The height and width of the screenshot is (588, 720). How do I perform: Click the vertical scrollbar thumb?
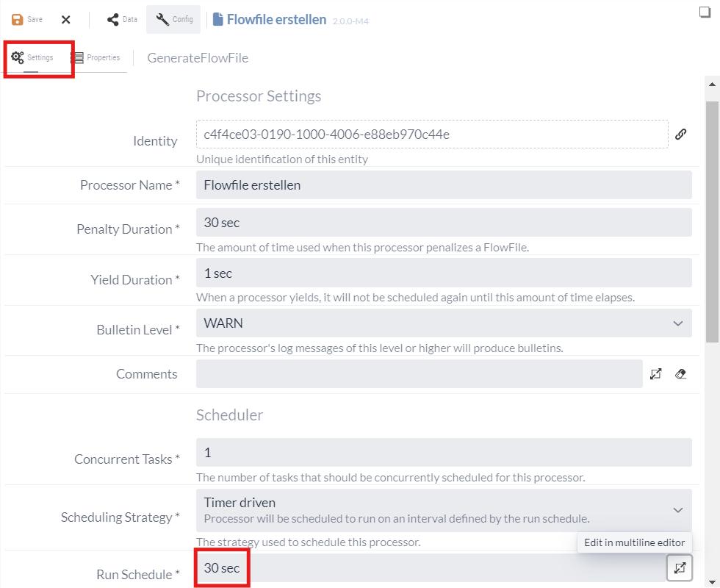pos(712,220)
